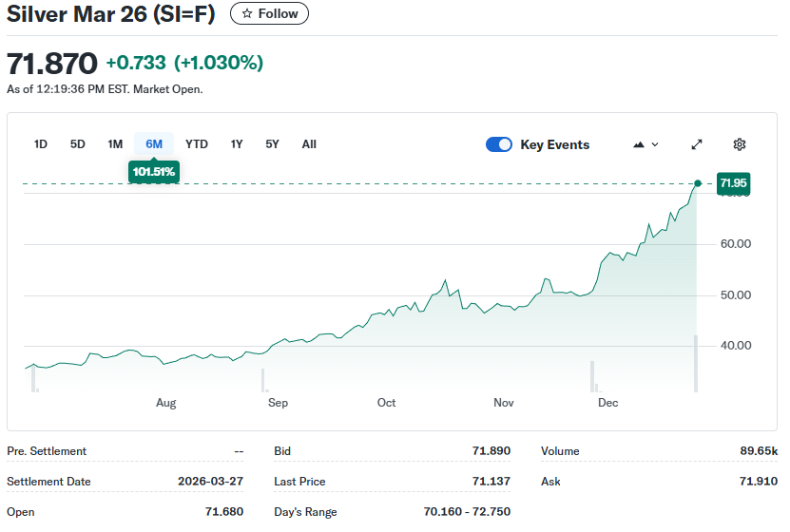Click the Follow star button
790x532 pixels.
pyautogui.click(x=269, y=13)
